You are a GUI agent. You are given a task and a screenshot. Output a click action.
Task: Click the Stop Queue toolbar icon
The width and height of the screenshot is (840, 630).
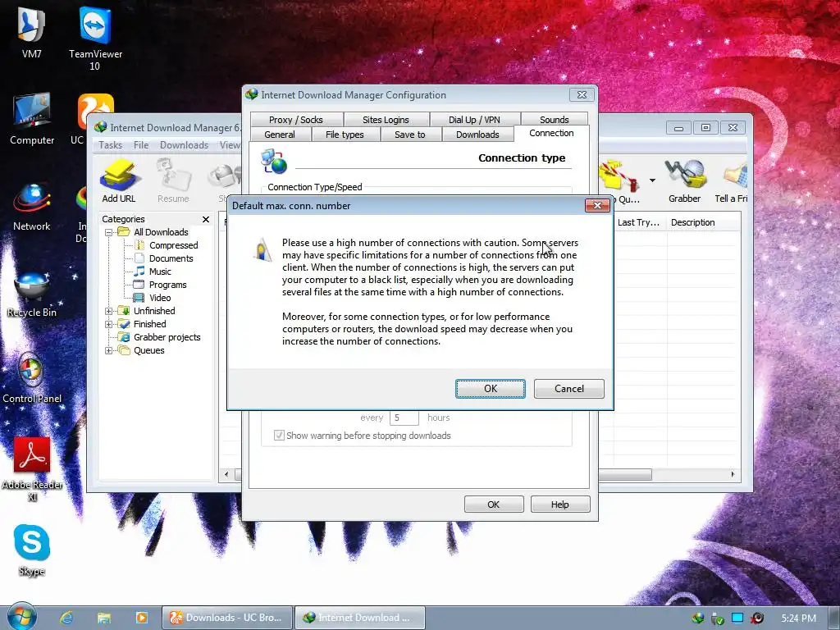pyautogui.click(x=620, y=180)
